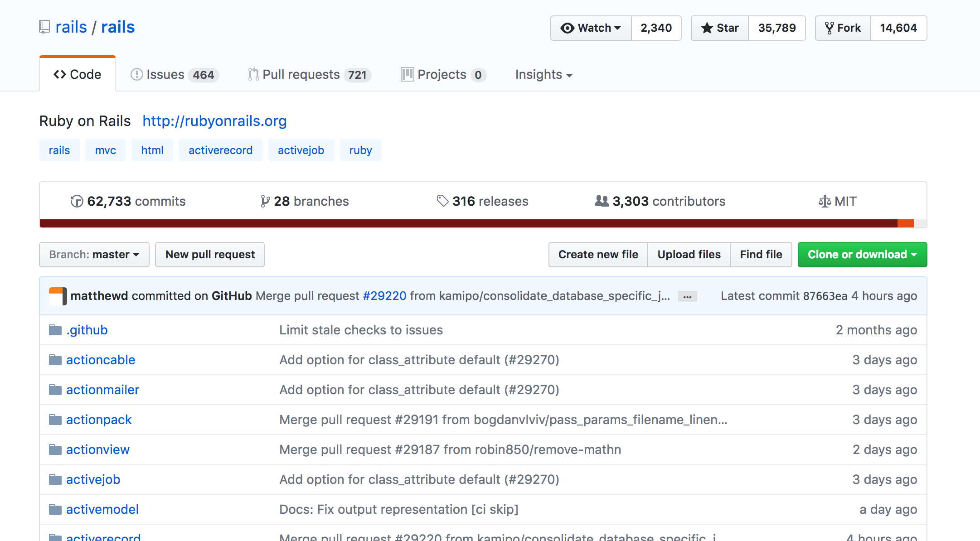Open the rails owner link
This screenshot has width=980, height=541.
[71, 27]
